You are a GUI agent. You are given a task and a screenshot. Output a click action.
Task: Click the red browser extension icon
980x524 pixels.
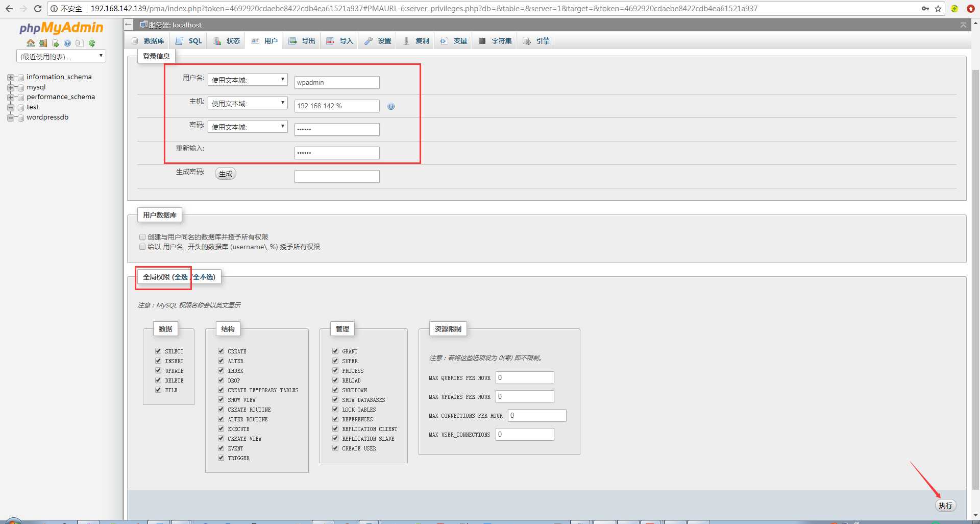[970, 9]
